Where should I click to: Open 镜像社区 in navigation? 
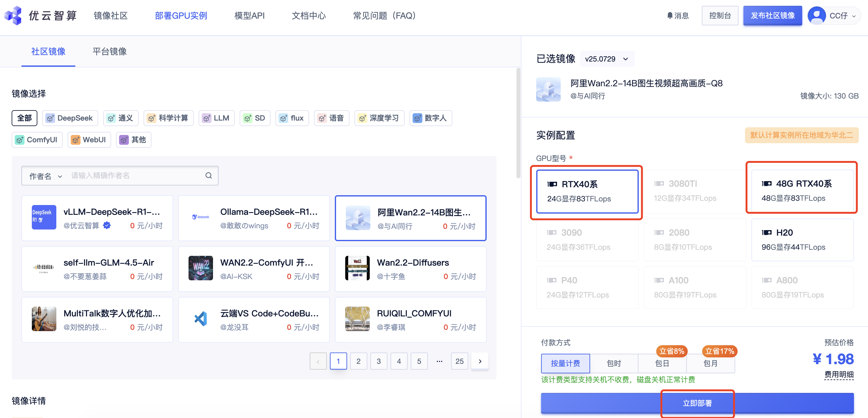pyautogui.click(x=110, y=16)
